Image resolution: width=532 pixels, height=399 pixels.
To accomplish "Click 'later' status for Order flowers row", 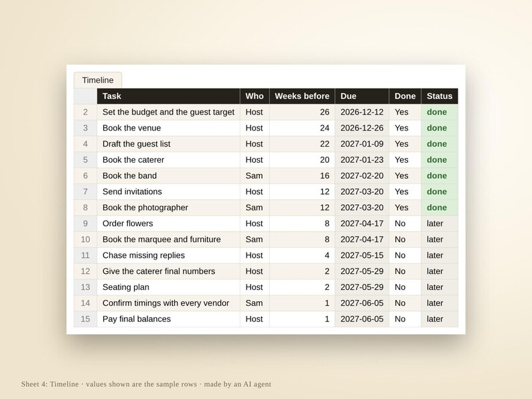I will click(x=440, y=224).
